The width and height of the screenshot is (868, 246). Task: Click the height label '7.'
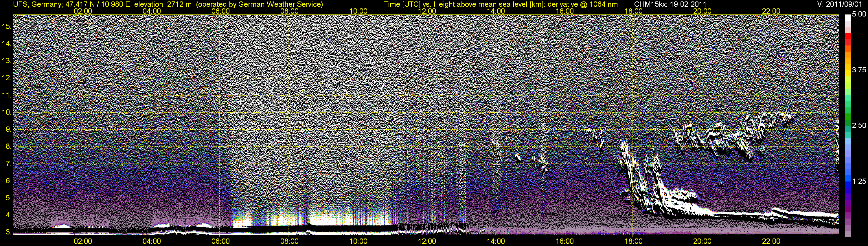click(x=9, y=164)
